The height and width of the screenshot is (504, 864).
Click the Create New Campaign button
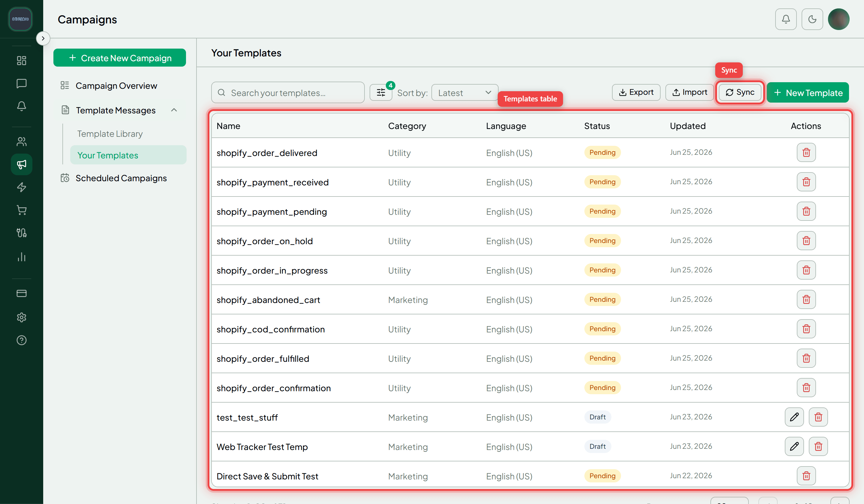[120, 58]
